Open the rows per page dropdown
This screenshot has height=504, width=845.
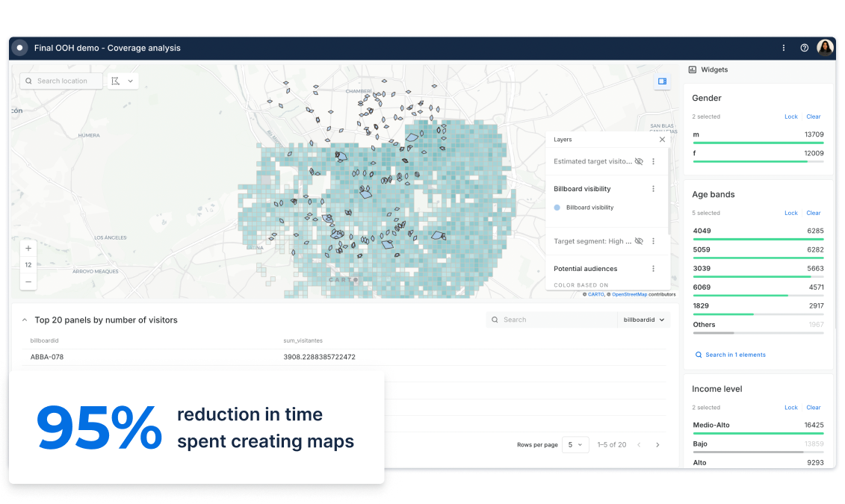575,444
